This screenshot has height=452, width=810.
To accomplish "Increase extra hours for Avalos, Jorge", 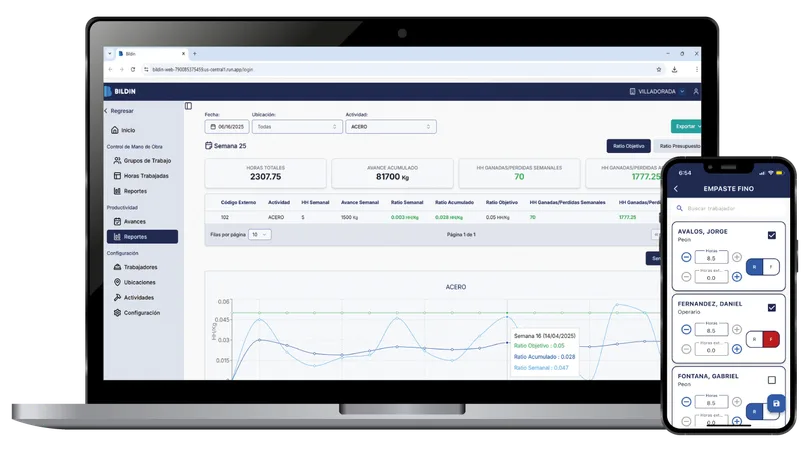I will tap(737, 277).
